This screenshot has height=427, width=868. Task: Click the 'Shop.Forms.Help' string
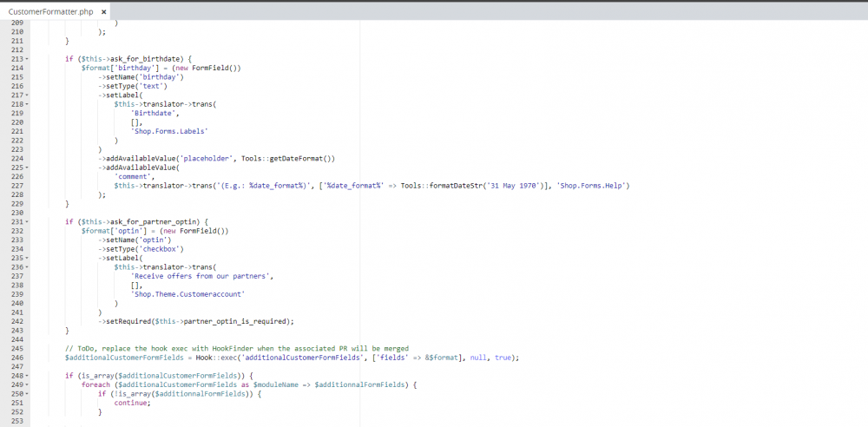591,186
